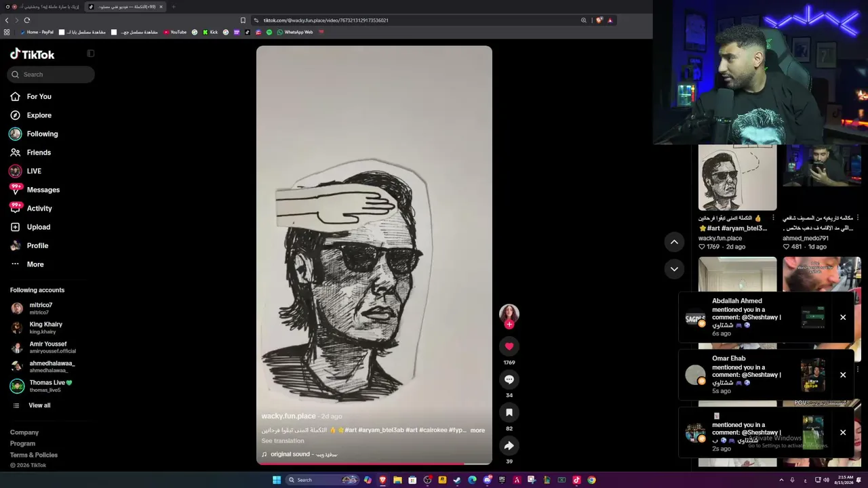The width and height of the screenshot is (868, 488).
Task: Open Messages in the sidebar
Action: (x=35, y=190)
